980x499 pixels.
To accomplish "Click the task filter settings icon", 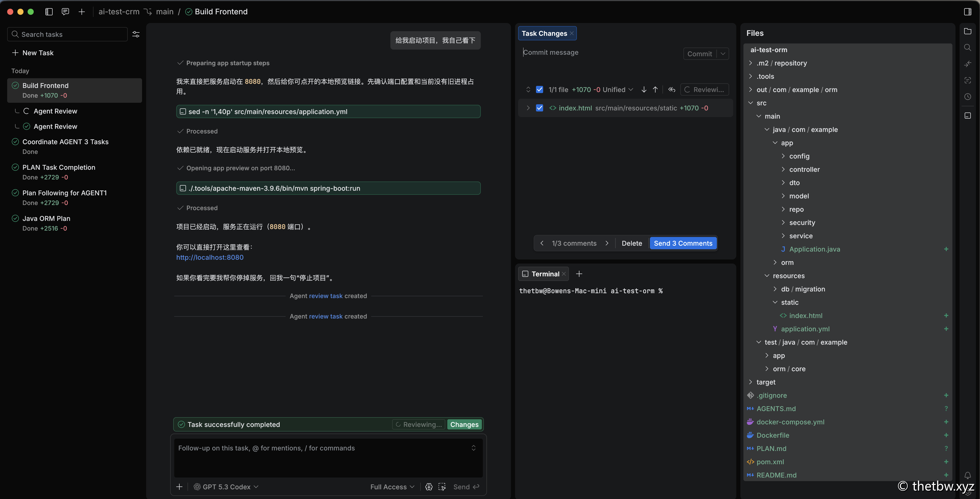I will (136, 34).
